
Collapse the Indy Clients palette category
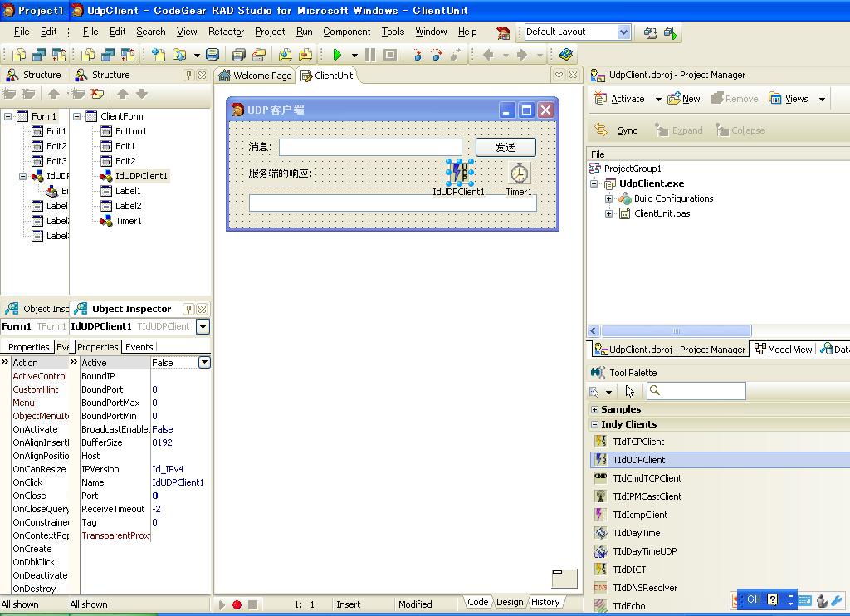tap(594, 424)
